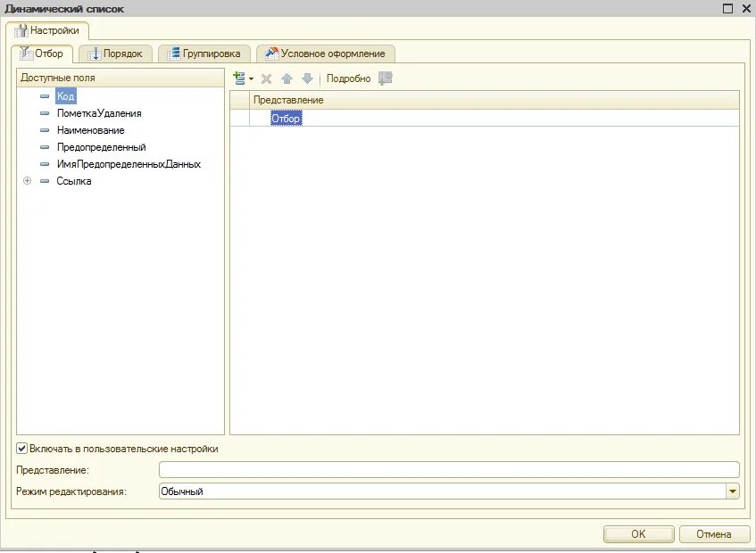This screenshot has width=756, height=553.
Task: Expand the Ссылка tree node
Action: [28, 181]
